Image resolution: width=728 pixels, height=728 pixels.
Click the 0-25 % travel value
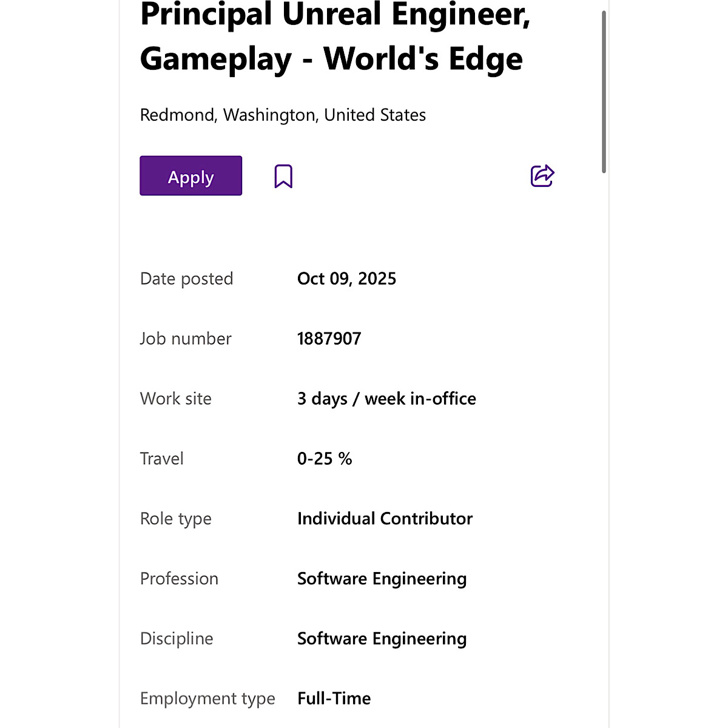[325, 459]
